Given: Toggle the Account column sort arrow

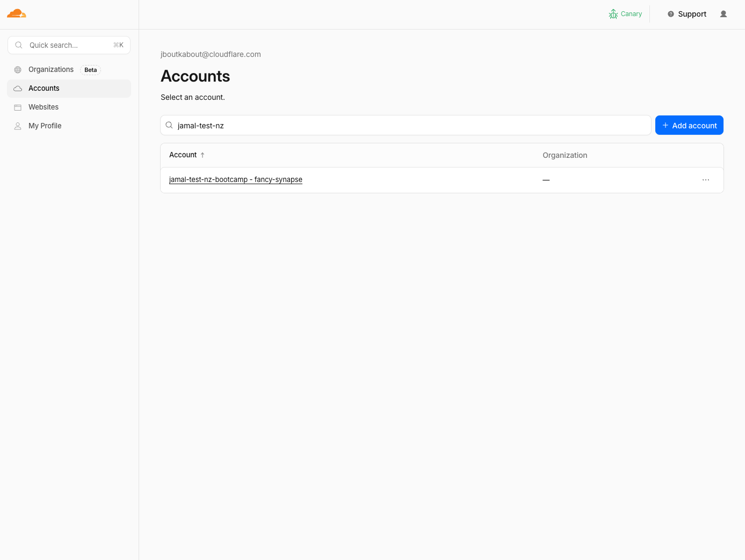Looking at the screenshot, I should click(x=202, y=155).
